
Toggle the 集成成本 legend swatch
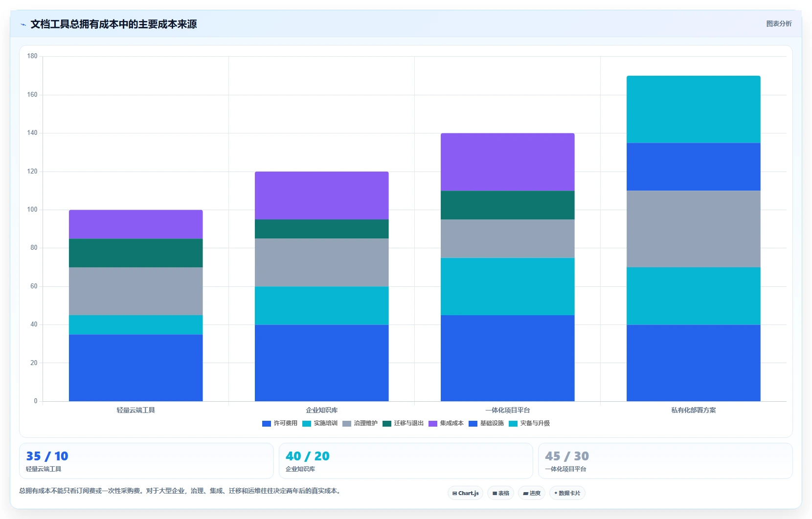[x=433, y=424]
